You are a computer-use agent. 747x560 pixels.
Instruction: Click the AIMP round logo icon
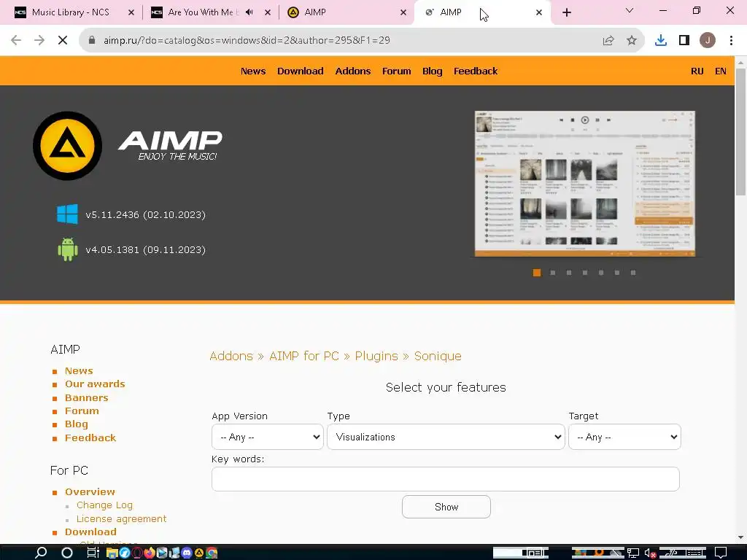pos(67,146)
